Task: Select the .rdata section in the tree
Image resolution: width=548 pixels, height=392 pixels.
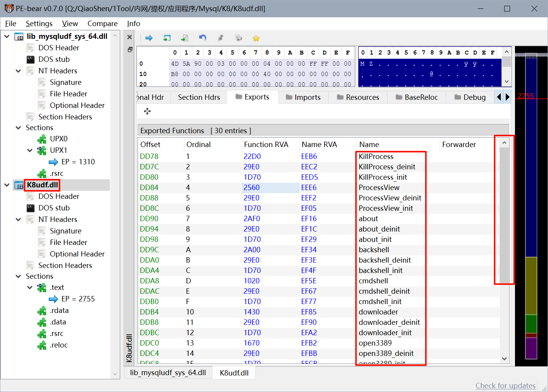Action: point(59,311)
